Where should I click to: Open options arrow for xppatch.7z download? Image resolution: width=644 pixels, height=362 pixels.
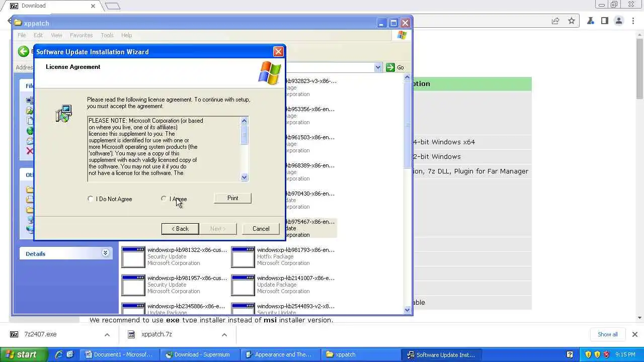pos(224,334)
